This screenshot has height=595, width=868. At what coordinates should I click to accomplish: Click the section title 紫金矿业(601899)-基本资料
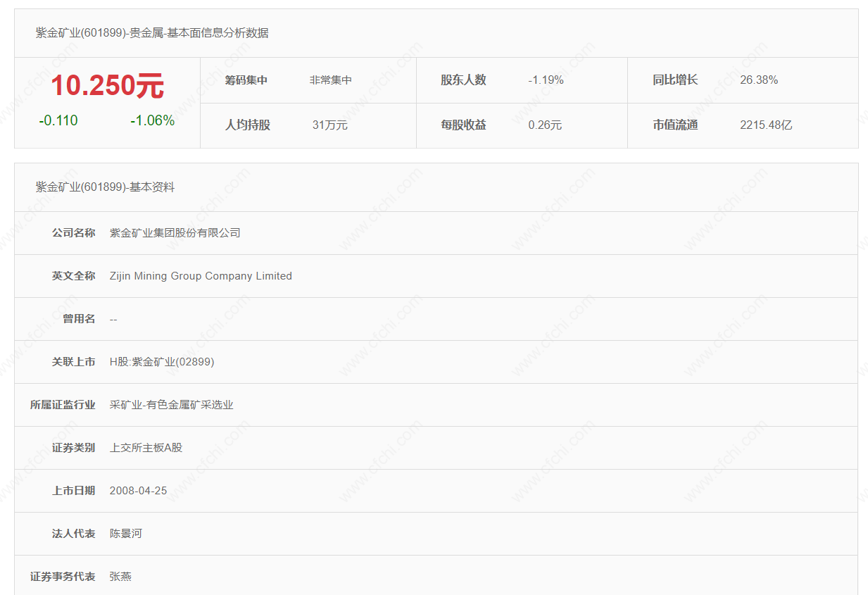coord(105,187)
